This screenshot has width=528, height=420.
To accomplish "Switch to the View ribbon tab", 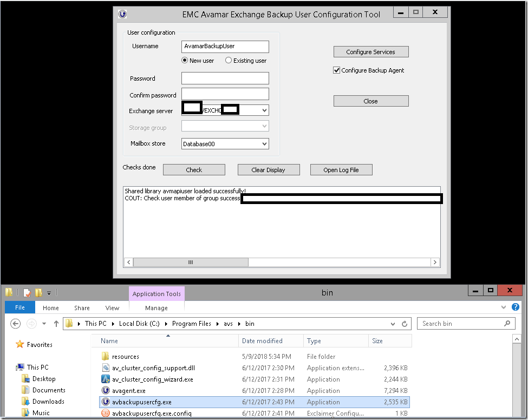I will pos(112,308).
